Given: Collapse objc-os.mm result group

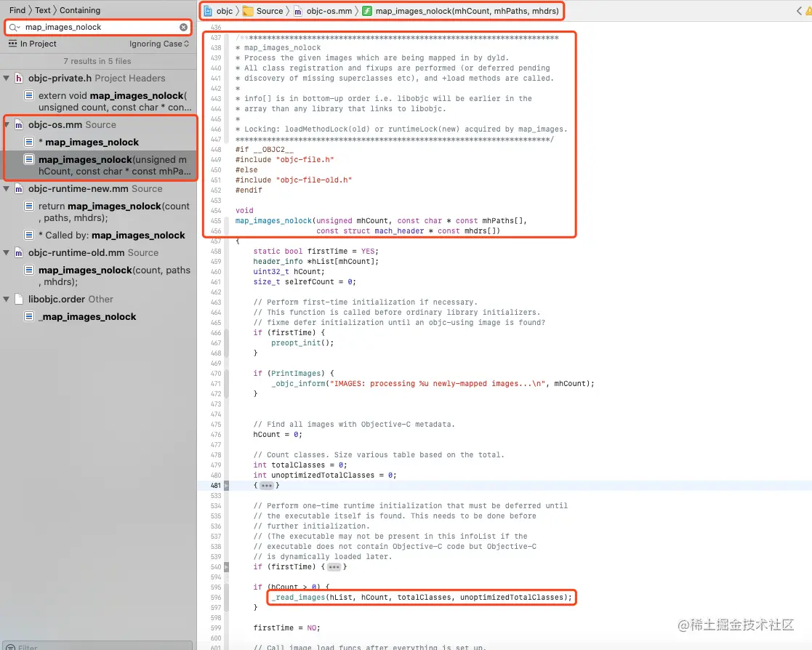Looking at the screenshot, I should [x=7, y=125].
